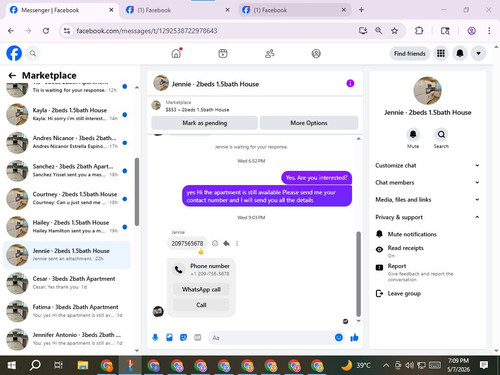Viewport: 500px width, 375px height.
Task: Search in conversation via Search icon
Action: click(441, 134)
